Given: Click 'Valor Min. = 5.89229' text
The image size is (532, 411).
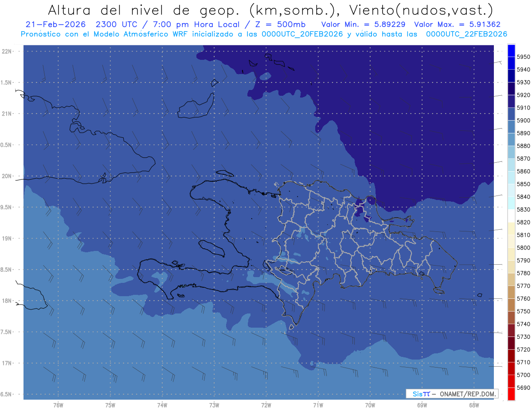Looking at the screenshot, I should [363, 24].
